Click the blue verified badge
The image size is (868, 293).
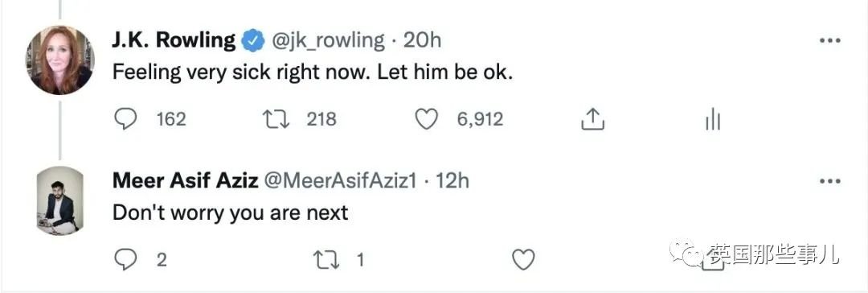(253, 41)
